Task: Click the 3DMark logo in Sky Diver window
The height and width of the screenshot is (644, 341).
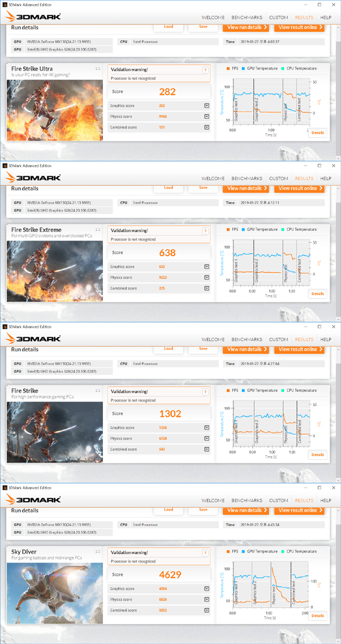Action: (x=33, y=500)
